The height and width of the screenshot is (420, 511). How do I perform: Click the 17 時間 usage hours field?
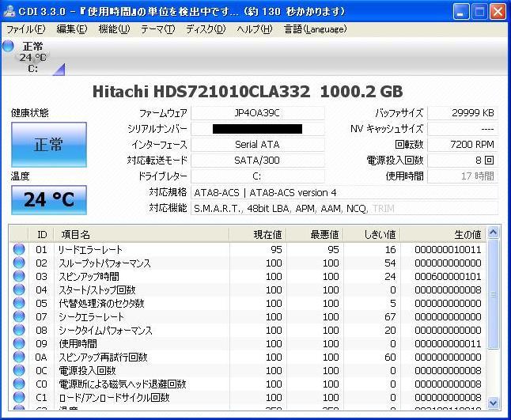point(463,176)
